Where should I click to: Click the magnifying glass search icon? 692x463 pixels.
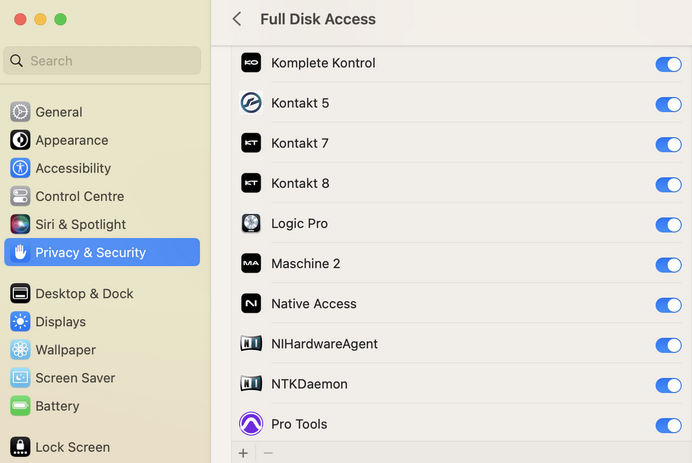[16, 60]
